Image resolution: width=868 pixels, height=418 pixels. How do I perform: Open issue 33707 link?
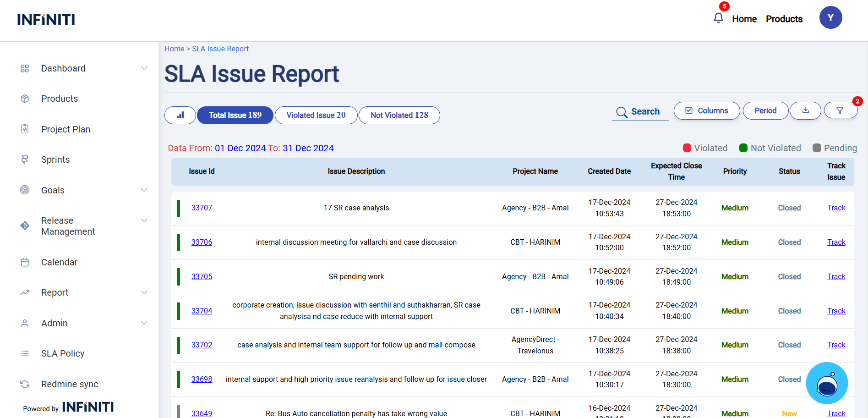tap(202, 208)
